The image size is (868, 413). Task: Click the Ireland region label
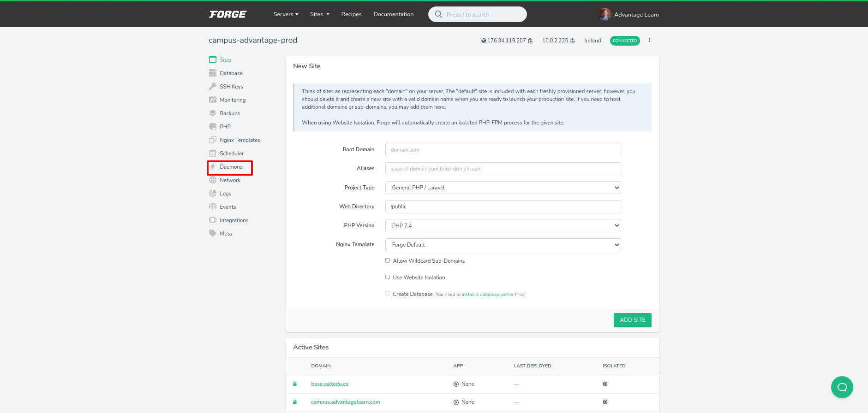point(593,41)
